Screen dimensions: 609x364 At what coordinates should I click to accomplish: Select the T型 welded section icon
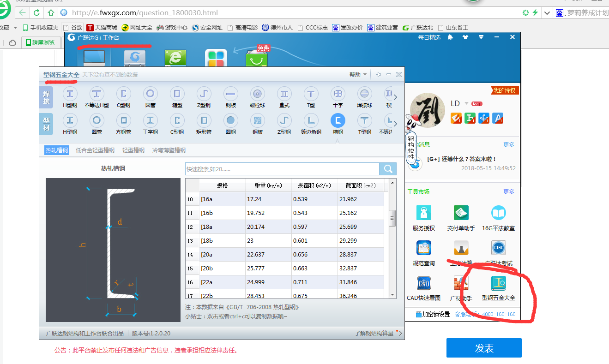pyautogui.click(x=311, y=94)
